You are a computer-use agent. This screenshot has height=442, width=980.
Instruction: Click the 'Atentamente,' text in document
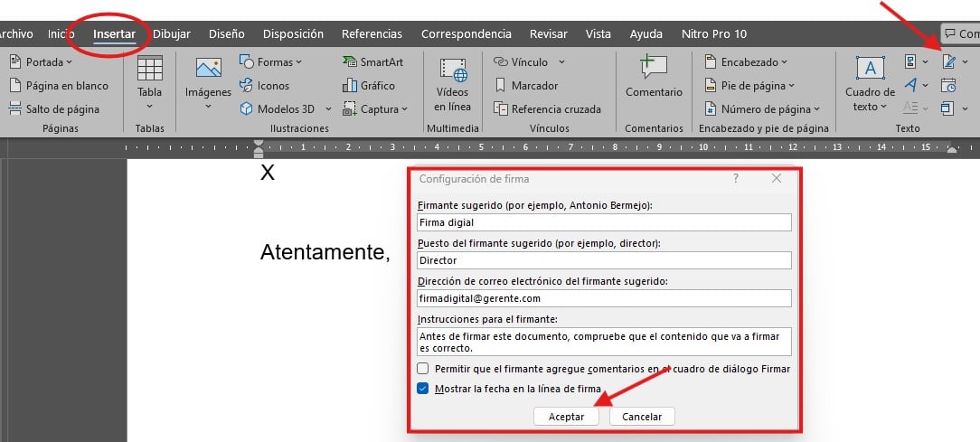point(325,252)
